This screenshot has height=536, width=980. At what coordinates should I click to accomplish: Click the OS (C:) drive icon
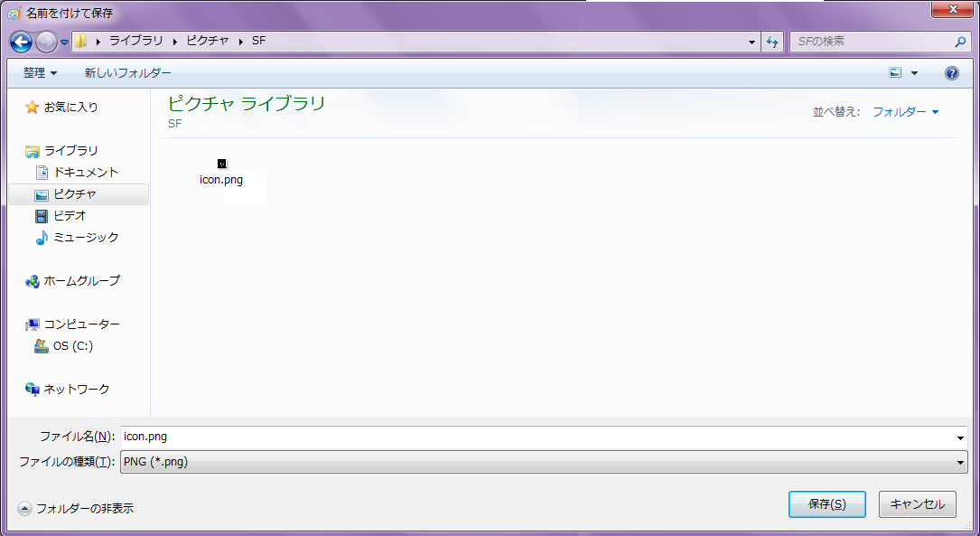tap(42, 346)
